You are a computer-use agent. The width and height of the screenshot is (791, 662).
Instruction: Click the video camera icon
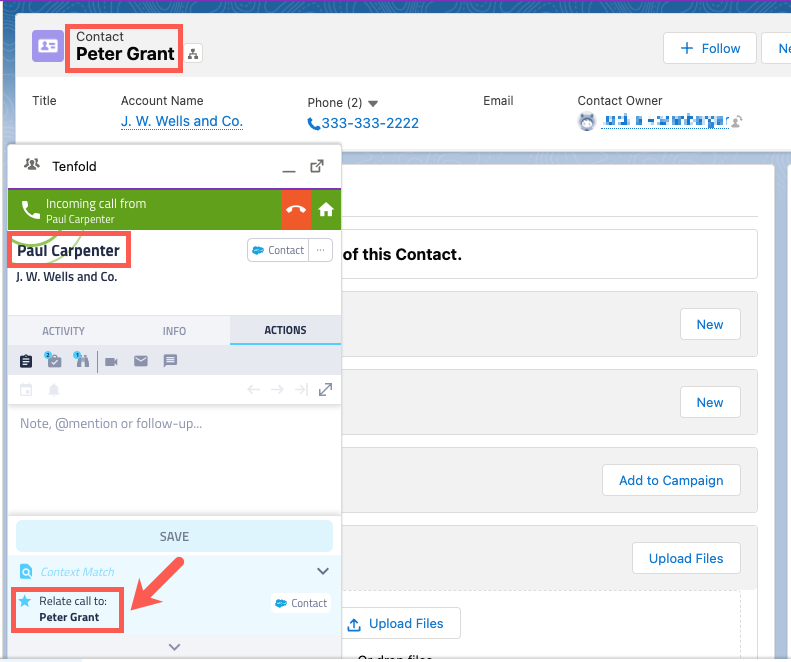tap(111, 362)
